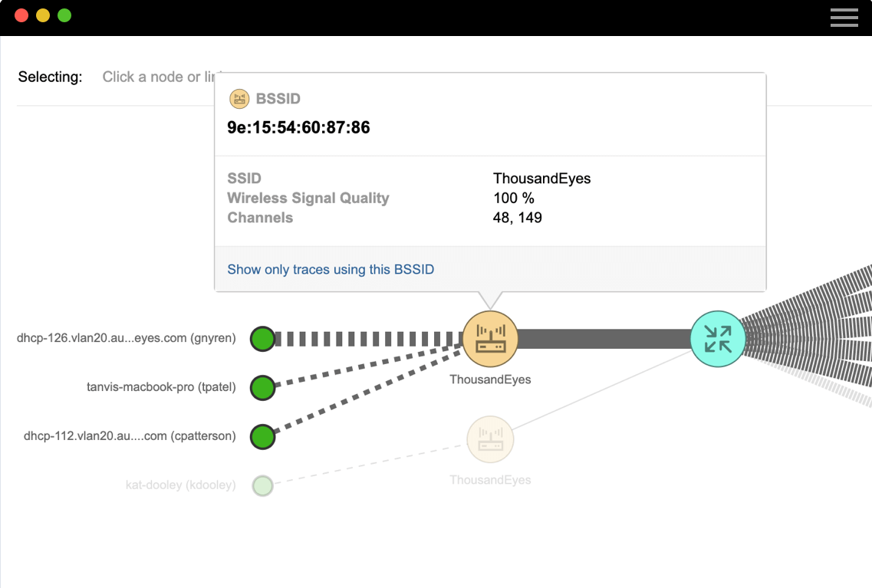Click the dhcp-112.vlan20 (cpatterson) label
872x588 pixels.
(130, 436)
